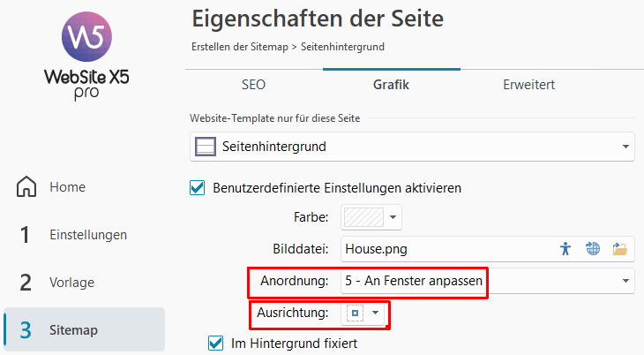Click the Seitenhintergrund template icon
This screenshot has height=355, width=644.
tap(206, 147)
